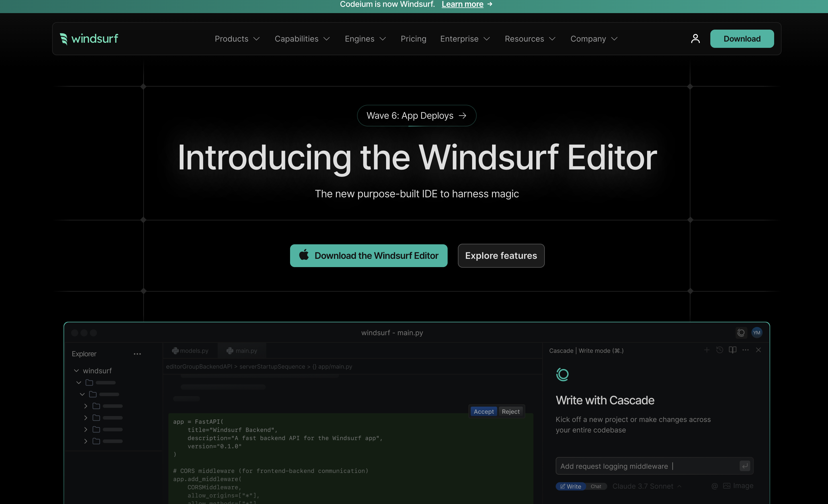Select Write mode in the Cascade toggle
This screenshot has width=828, height=504.
point(571,486)
